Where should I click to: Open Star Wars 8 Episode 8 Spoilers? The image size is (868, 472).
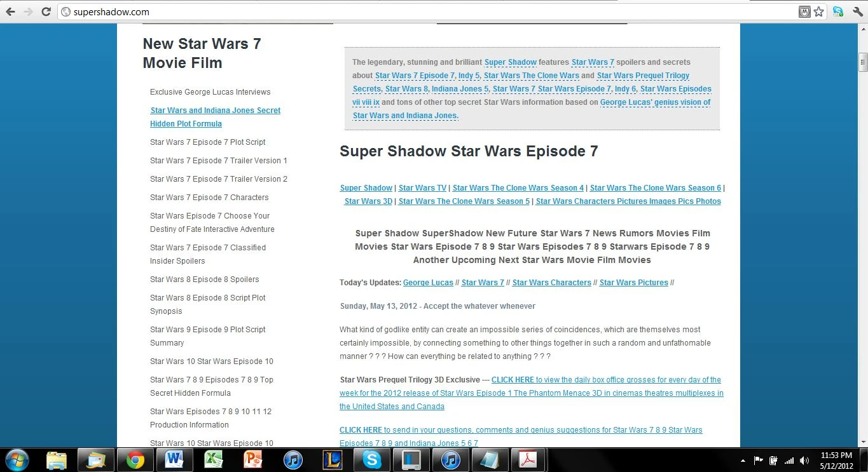pos(204,280)
